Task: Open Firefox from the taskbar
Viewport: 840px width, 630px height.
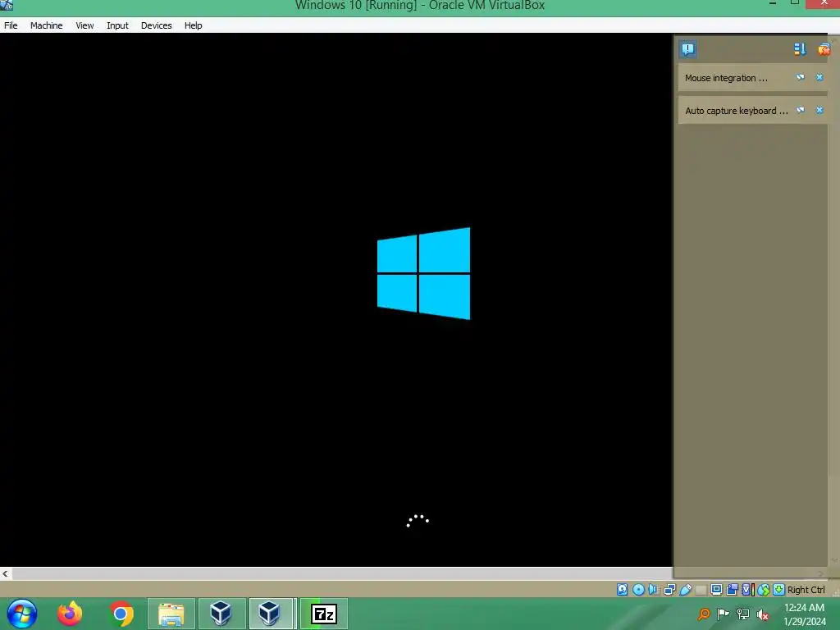Action: [x=71, y=614]
